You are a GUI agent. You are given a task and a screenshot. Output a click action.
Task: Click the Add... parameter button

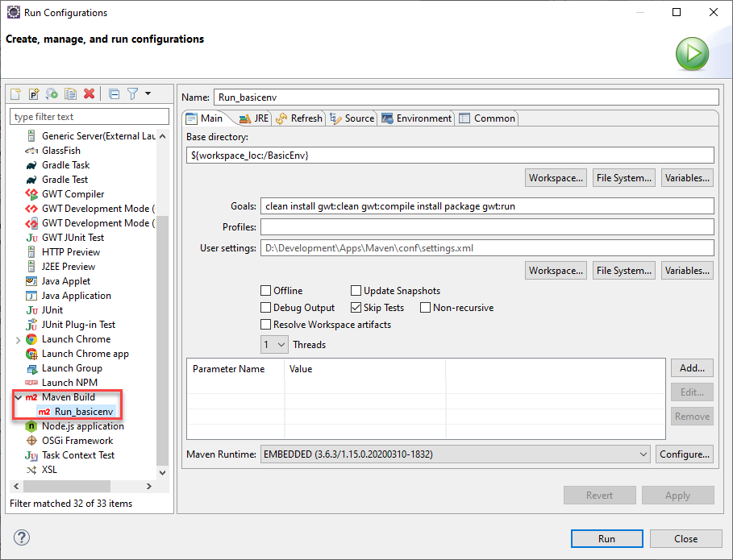692,368
